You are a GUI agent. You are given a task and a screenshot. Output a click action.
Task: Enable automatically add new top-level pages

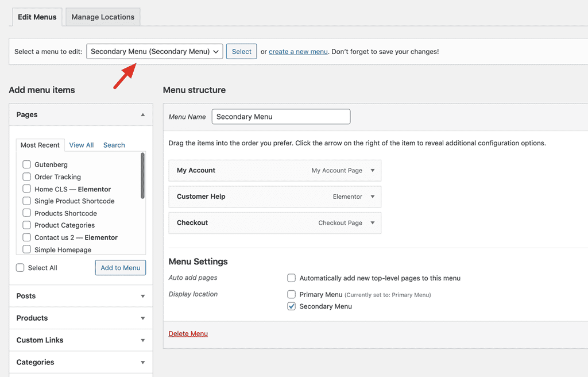291,278
